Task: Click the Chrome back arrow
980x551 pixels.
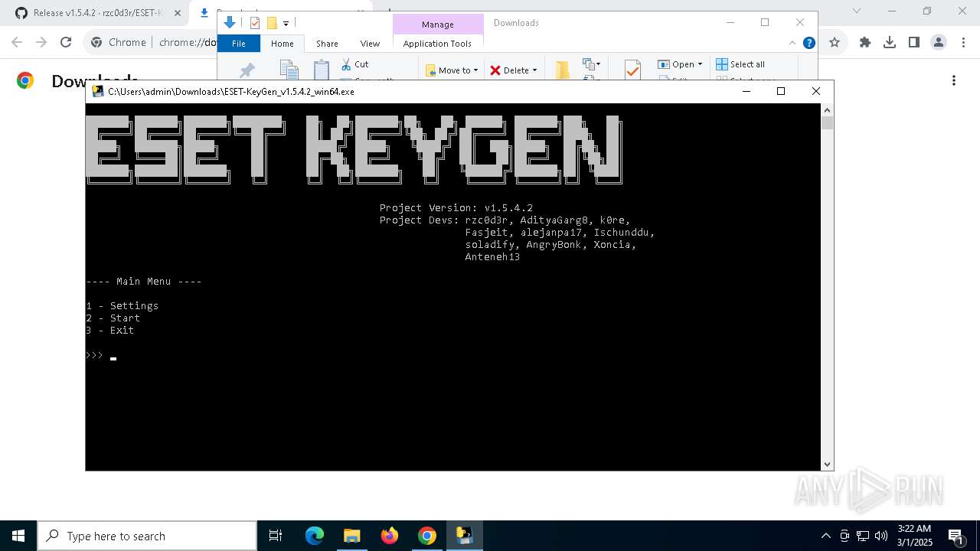Action: tap(17, 43)
